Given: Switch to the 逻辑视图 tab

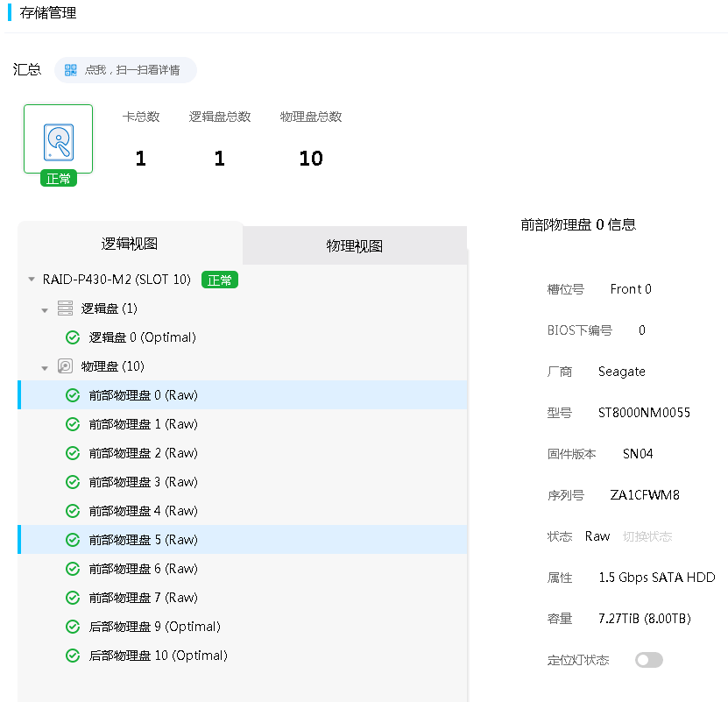Looking at the screenshot, I should pos(130,244).
